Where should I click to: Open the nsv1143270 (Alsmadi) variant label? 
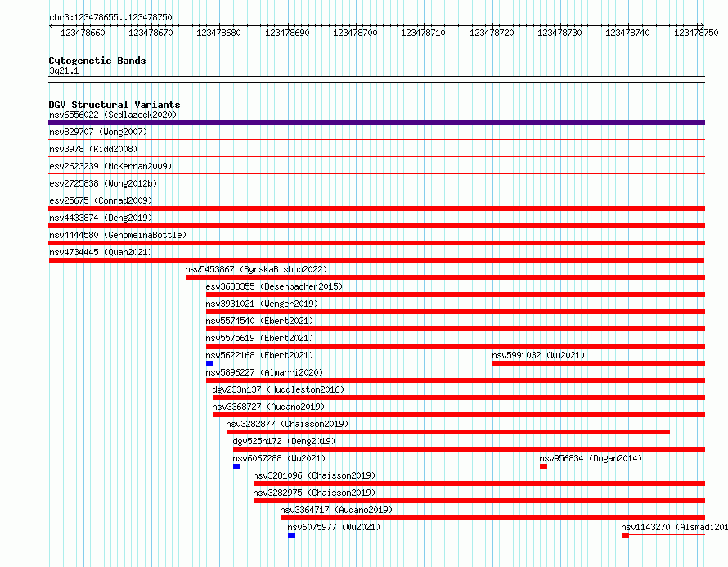(675, 527)
